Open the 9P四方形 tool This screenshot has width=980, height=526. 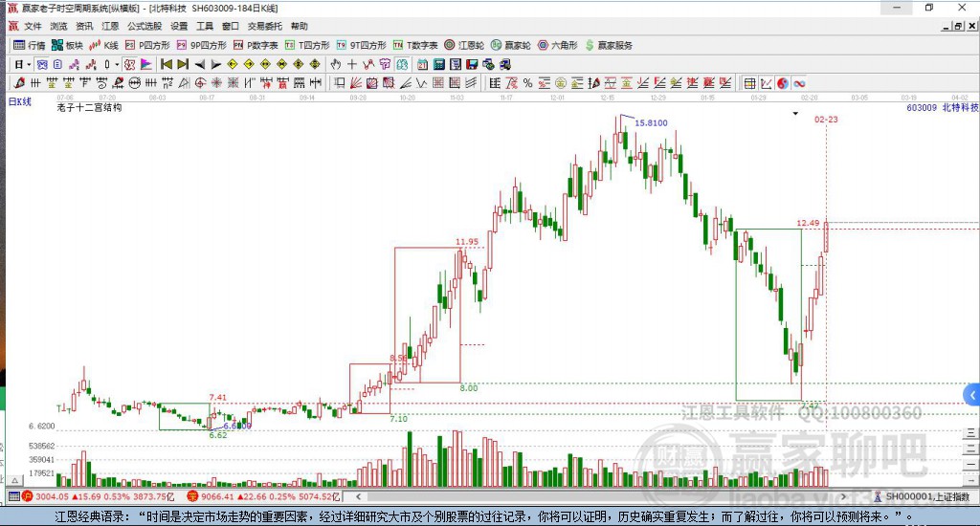click(x=201, y=45)
